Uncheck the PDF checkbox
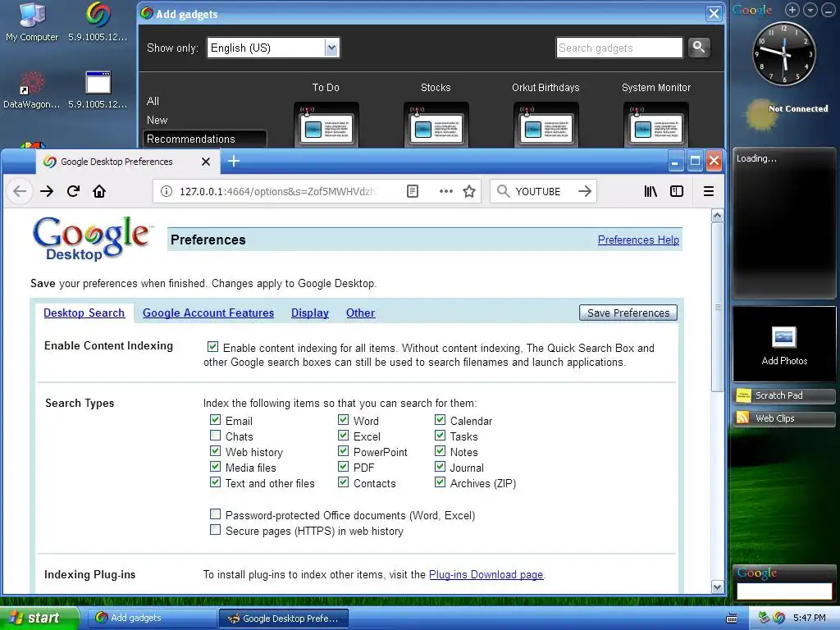Screen dimensions: 840x630 point(344,467)
